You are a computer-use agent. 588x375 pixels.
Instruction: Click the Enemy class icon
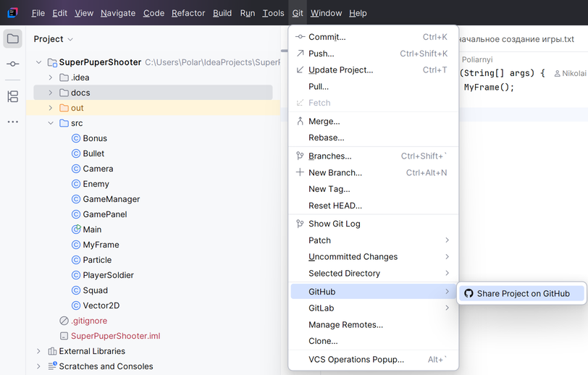[76, 184]
